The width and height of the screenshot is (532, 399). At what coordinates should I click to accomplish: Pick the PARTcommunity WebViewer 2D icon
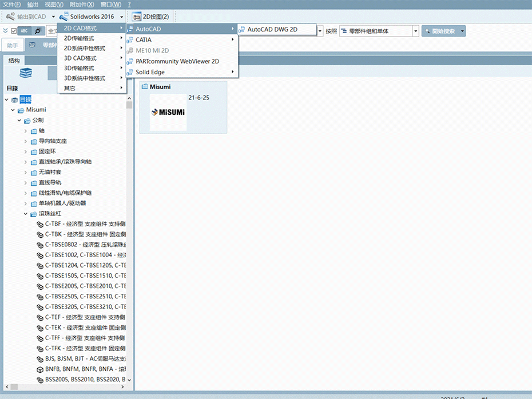pos(130,61)
